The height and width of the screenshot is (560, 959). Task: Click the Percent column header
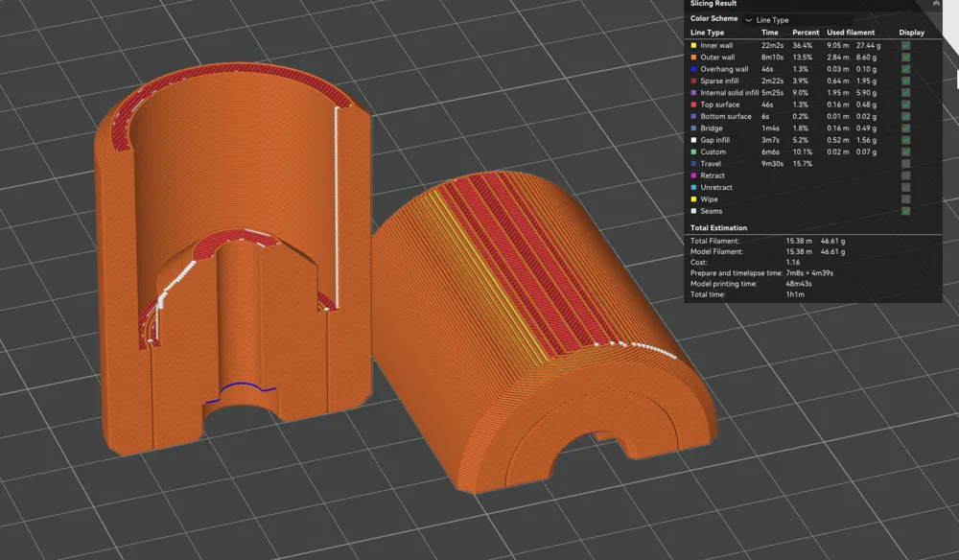[806, 33]
